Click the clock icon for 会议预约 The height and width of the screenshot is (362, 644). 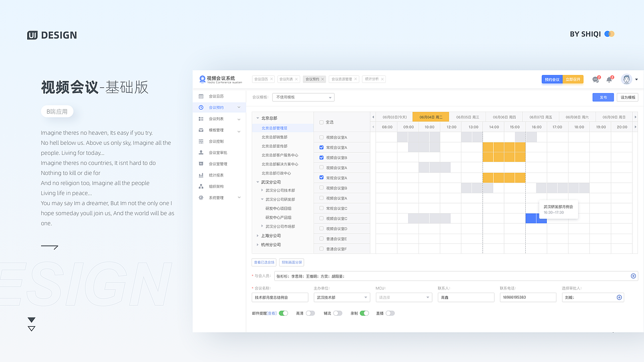click(201, 107)
